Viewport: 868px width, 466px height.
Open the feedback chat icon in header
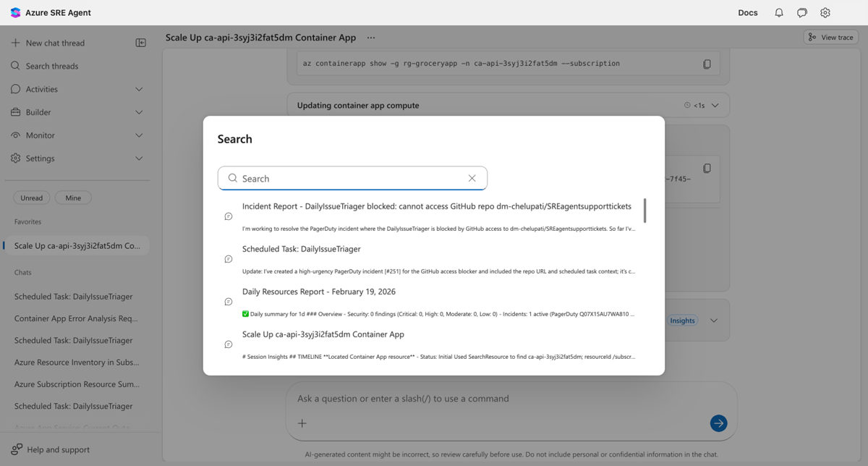[x=802, y=12]
